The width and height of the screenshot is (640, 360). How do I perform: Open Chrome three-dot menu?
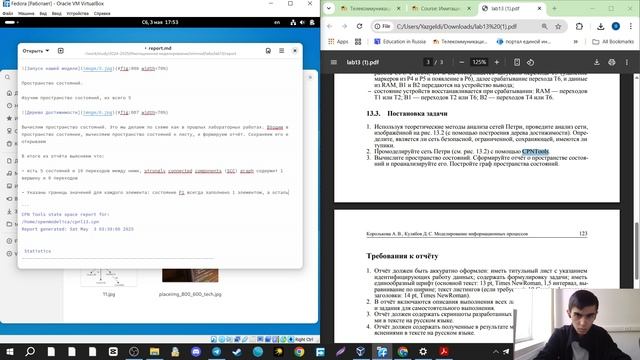[631, 26]
